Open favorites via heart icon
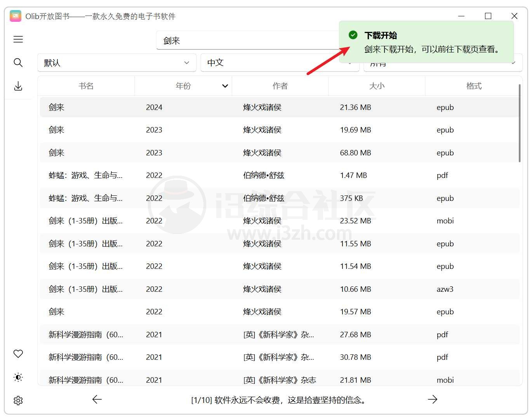Image resolution: width=532 pixels, height=420 pixels. click(18, 354)
